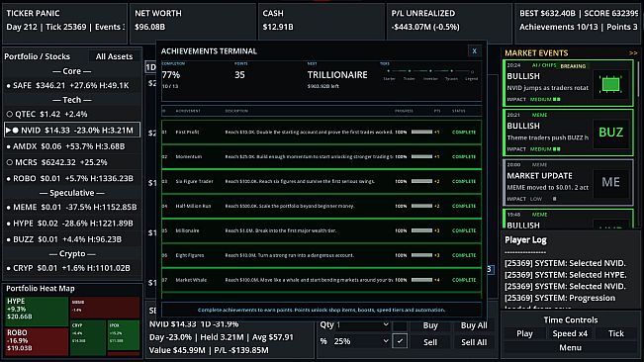This screenshot has width=644, height=362.
Task: Select the HYPE tile in Portfolio Heat Map
Action: [x=37, y=312]
